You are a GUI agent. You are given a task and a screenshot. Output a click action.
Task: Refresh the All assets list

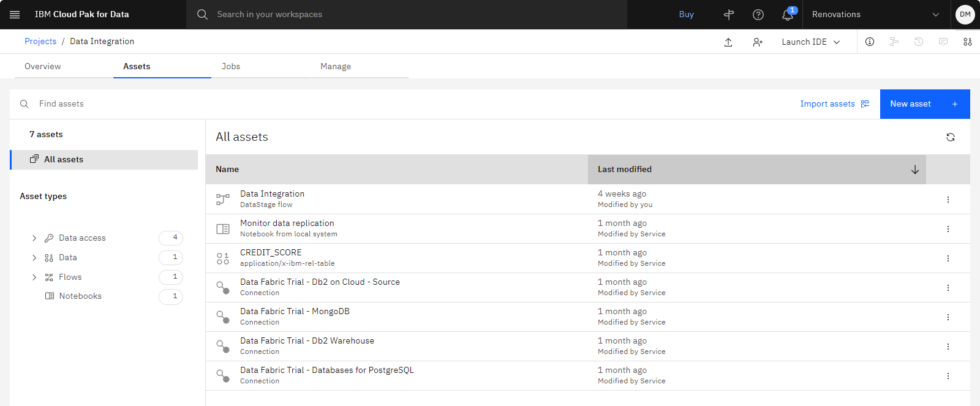(x=951, y=137)
